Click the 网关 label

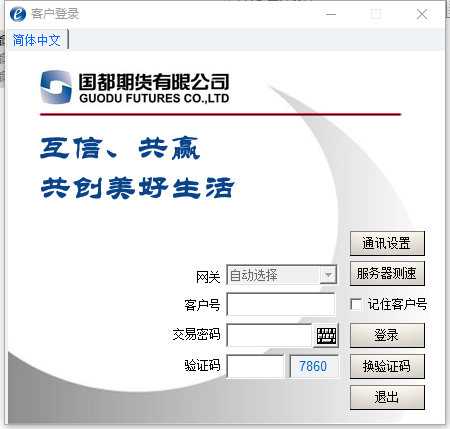[x=208, y=277]
